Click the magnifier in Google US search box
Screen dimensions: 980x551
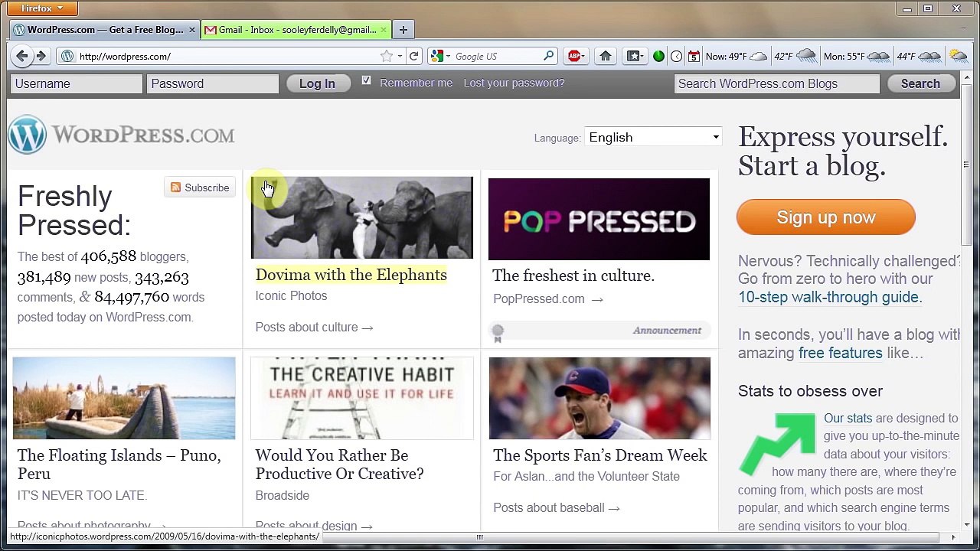pyautogui.click(x=548, y=56)
